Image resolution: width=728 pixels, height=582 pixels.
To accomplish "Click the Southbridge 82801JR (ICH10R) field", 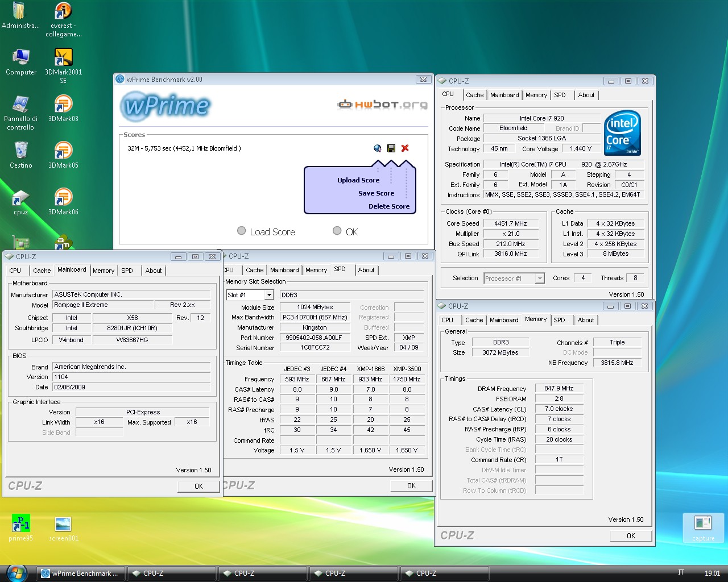I will [132, 328].
